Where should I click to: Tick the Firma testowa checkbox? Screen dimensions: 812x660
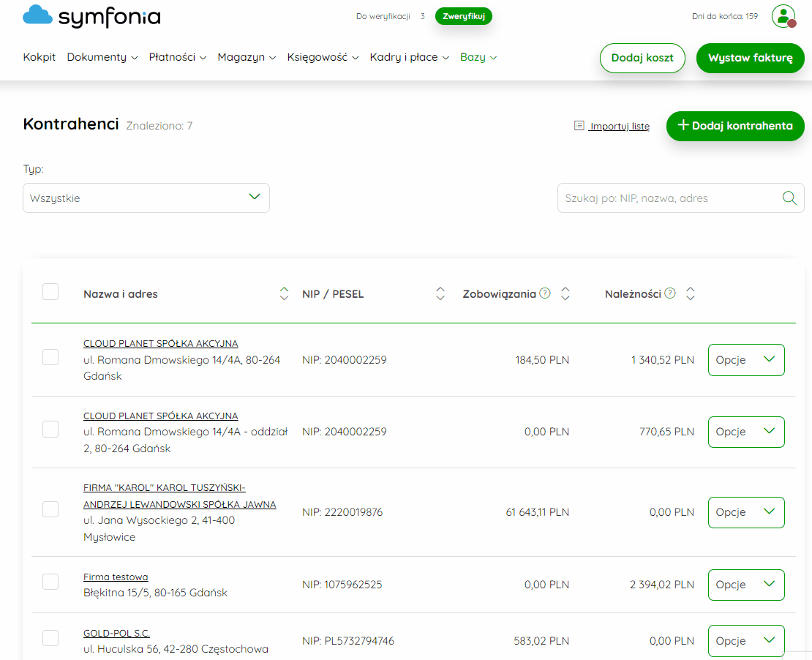[x=50, y=582]
